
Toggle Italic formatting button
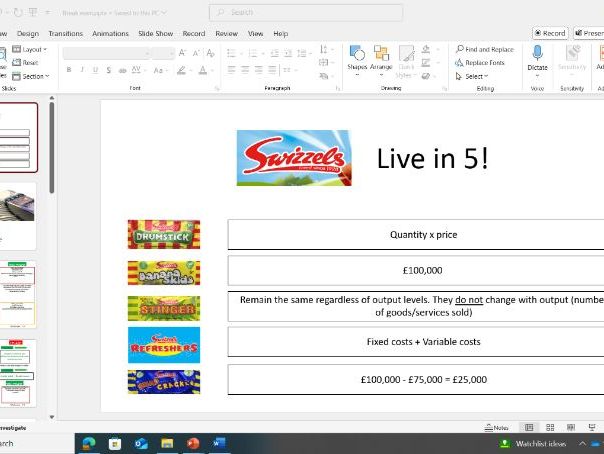(x=82, y=70)
